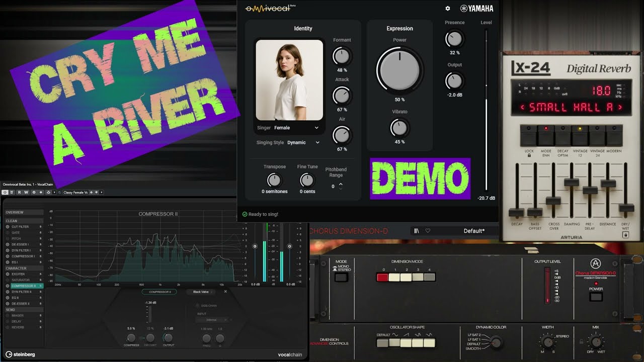Turn the Compress knob in VocalChain
This screenshot has height=362, width=644.
pos(131,338)
